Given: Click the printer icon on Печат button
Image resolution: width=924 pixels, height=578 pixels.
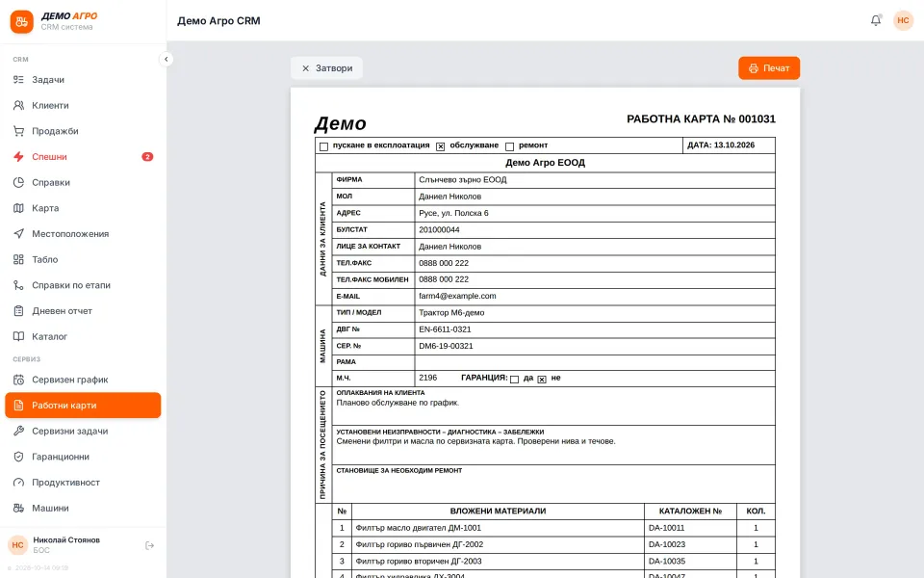Looking at the screenshot, I should click(753, 68).
